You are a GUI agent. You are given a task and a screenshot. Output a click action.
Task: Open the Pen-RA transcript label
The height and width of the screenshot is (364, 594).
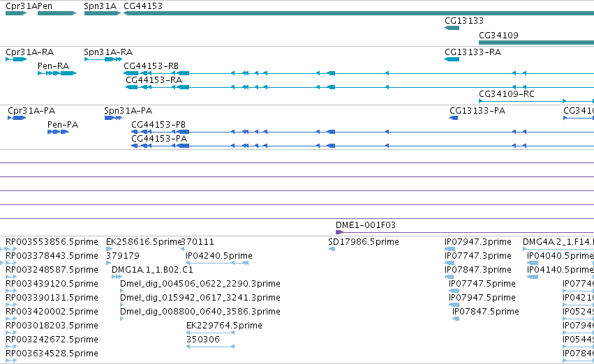click(x=54, y=66)
